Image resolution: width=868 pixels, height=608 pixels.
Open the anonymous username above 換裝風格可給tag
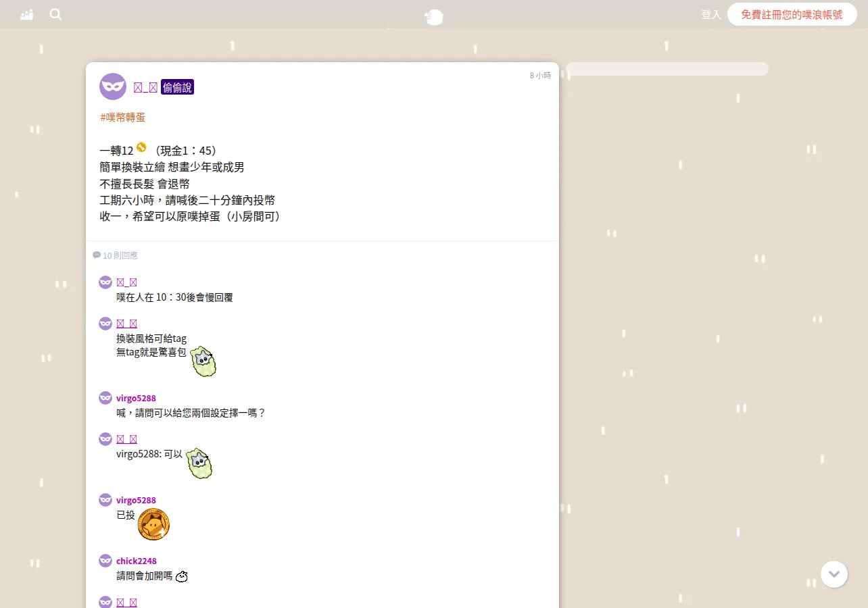(x=126, y=324)
